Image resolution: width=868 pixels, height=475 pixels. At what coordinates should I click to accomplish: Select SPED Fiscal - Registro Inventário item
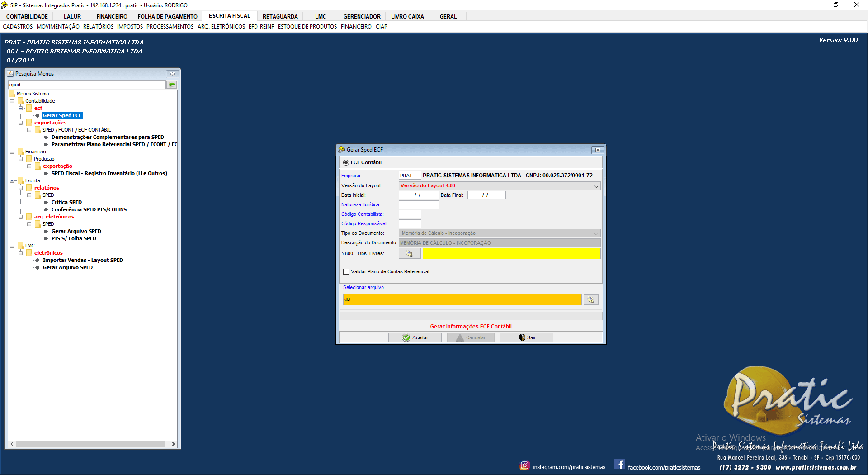click(109, 173)
